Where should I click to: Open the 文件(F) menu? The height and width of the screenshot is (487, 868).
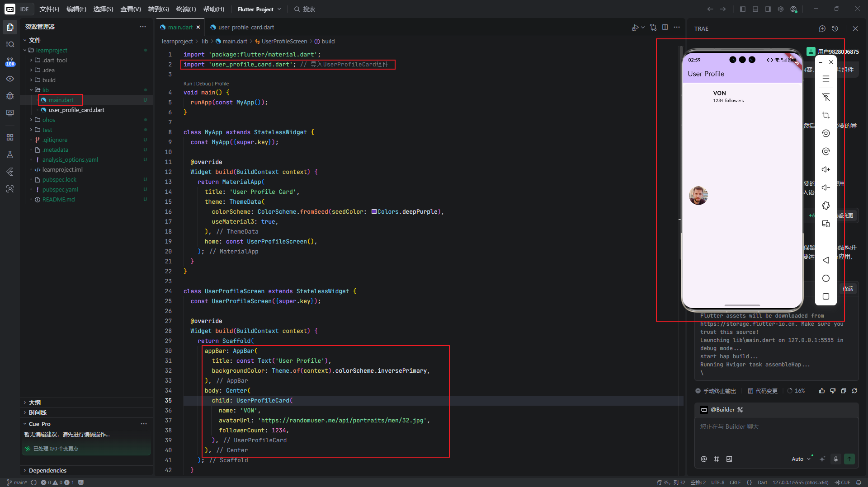click(49, 9)
